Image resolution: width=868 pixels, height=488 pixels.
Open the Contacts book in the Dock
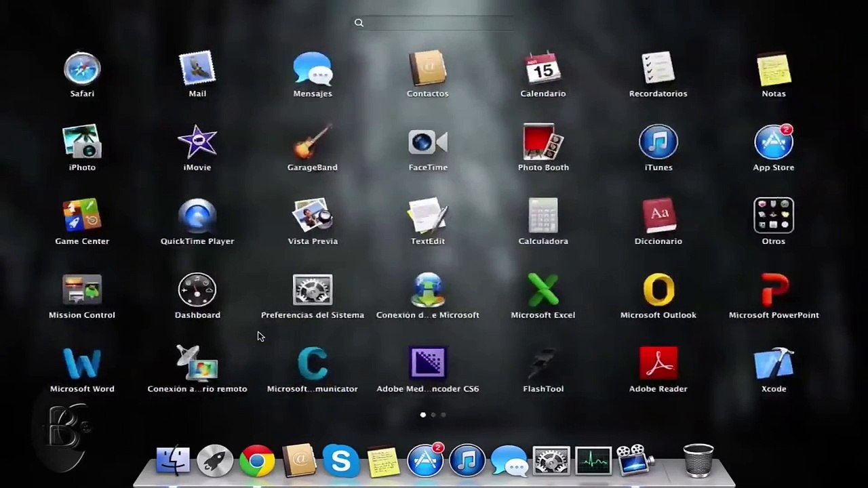click(x=299, y=461)
